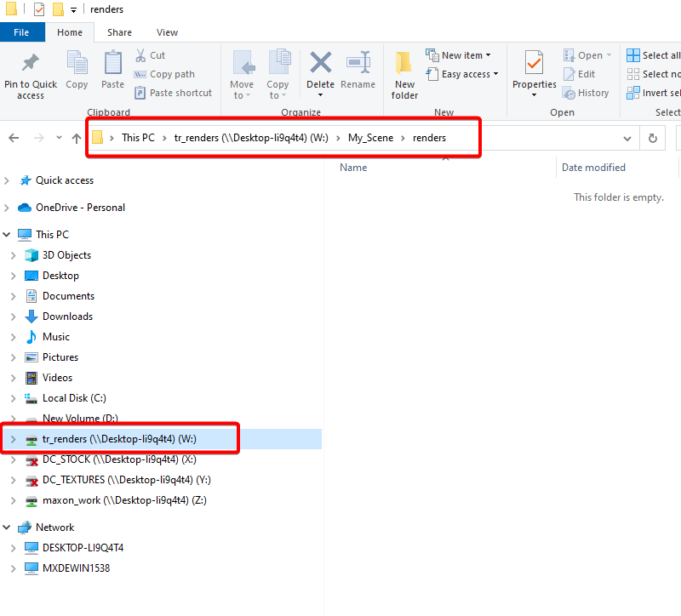Switch to the View ribbon tab
Viewport: 681px width, 616px height.
[167, 32]
